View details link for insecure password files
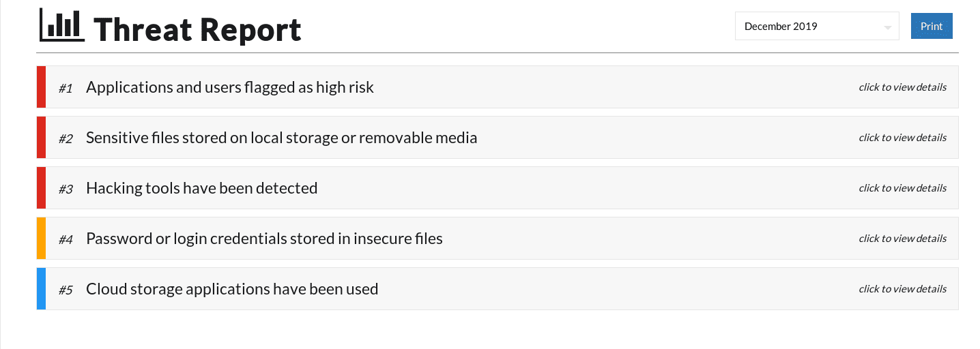Screen dimensions: 980x349 902,239
